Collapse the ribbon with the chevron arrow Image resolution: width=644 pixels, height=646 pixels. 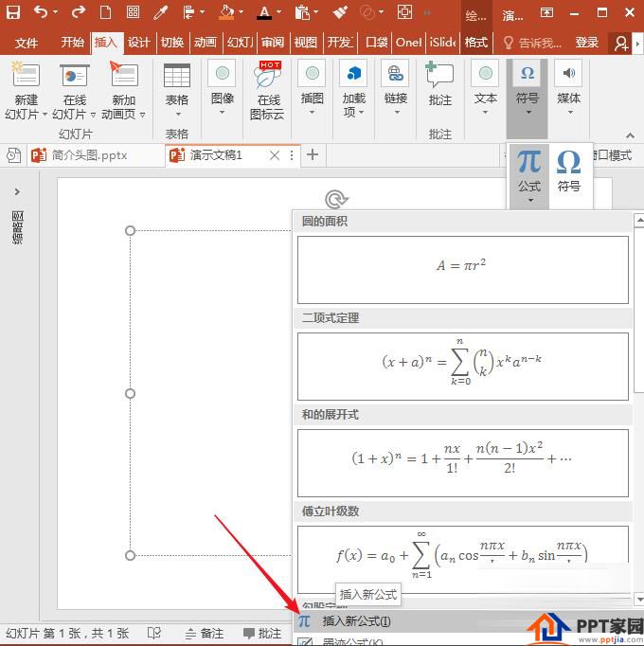630,135
